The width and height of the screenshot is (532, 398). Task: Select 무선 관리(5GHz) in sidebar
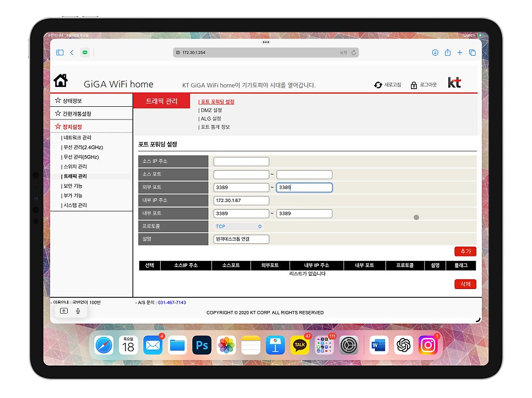click(81, 157)
